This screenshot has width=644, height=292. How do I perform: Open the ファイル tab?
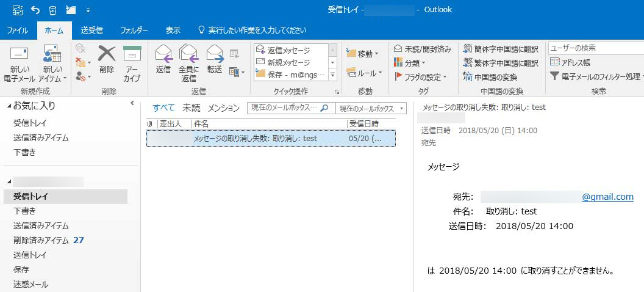coord(17,30)
